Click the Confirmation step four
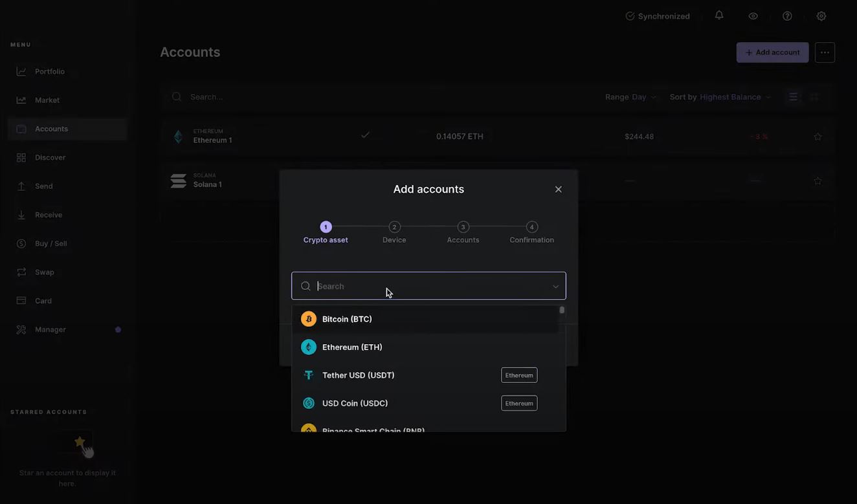 pyautogui.click(x=531, y=233)
